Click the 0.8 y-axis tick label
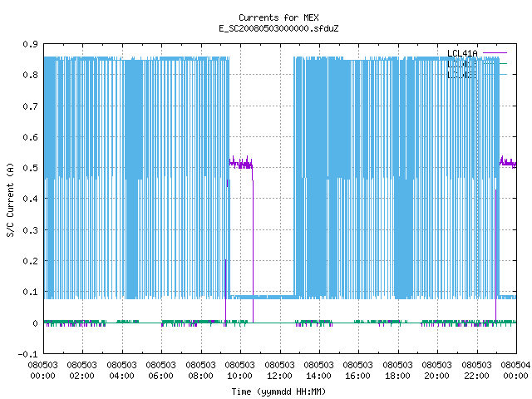 tap(31, 75)
